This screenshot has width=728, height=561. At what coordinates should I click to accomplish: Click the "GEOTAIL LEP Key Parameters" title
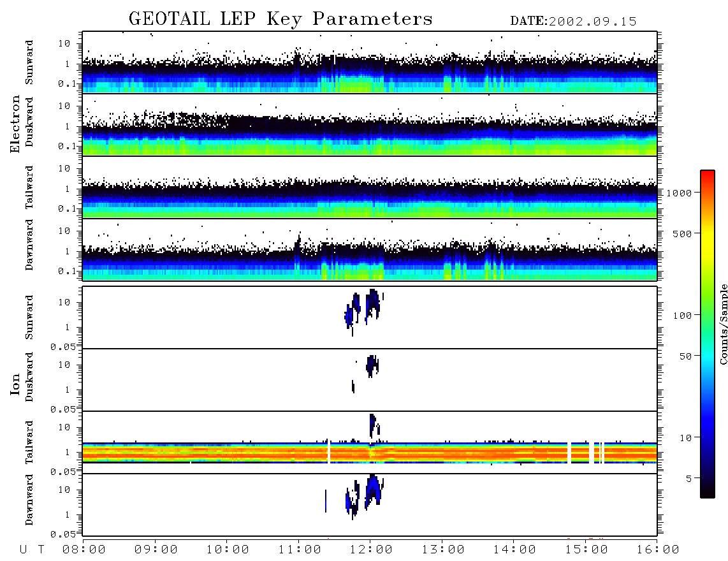coord(280,19)
